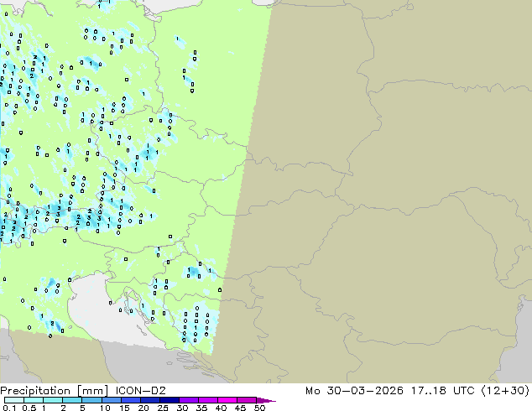Select the 35–40 mm violet legend swatch
This screenshot has width=532, height=411.
pos(208,400)
